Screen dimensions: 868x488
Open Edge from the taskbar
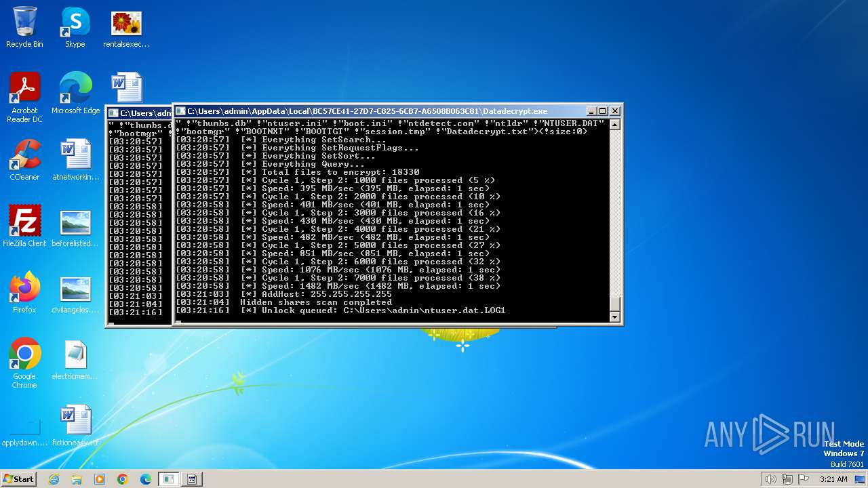[146, 479]
